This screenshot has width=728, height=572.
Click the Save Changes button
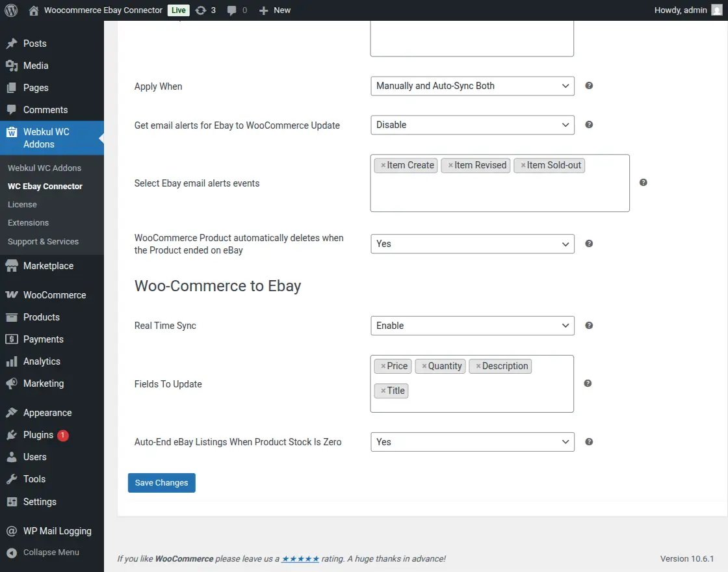click(162, 483)
